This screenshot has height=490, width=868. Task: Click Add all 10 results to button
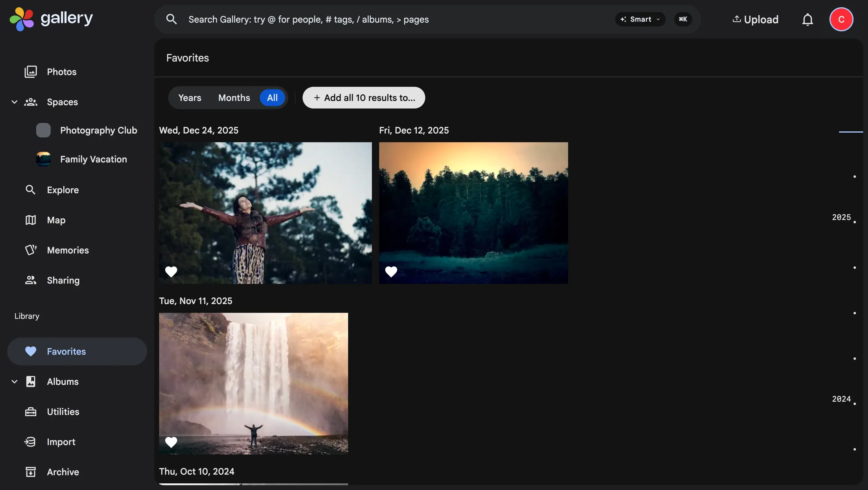pyautogui.click(x=364, y=98)
